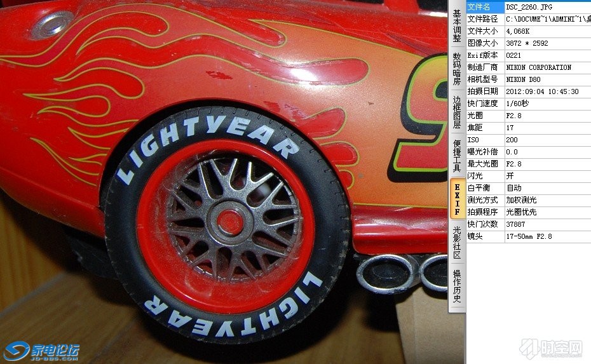Select the 便捷工具 tab

coord(457,156)
